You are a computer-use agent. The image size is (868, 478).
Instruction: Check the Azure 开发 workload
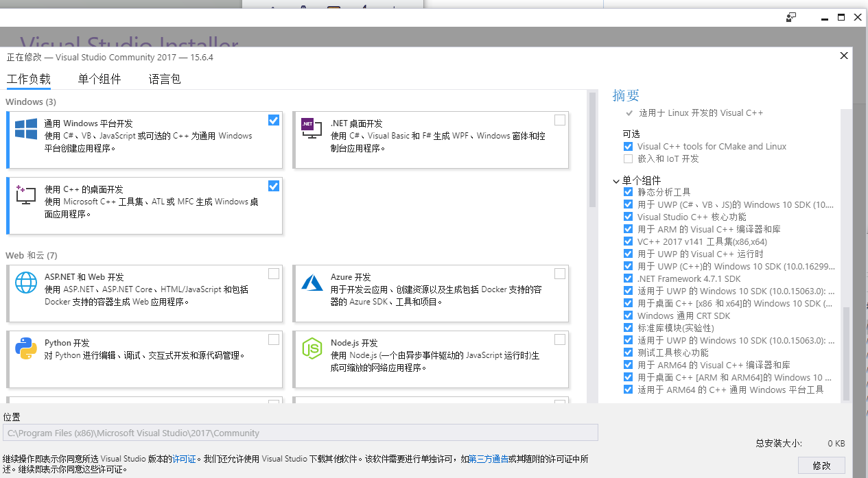point(560,274)
